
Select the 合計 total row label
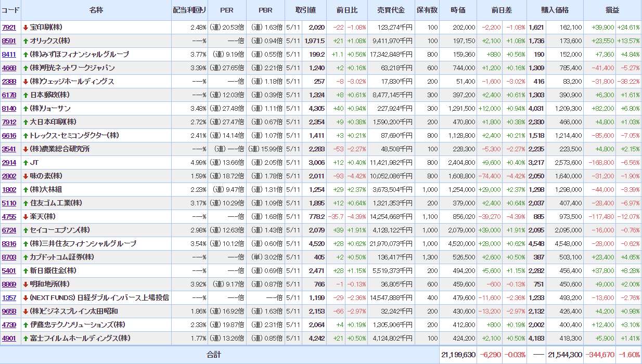(x=214, y=355)
